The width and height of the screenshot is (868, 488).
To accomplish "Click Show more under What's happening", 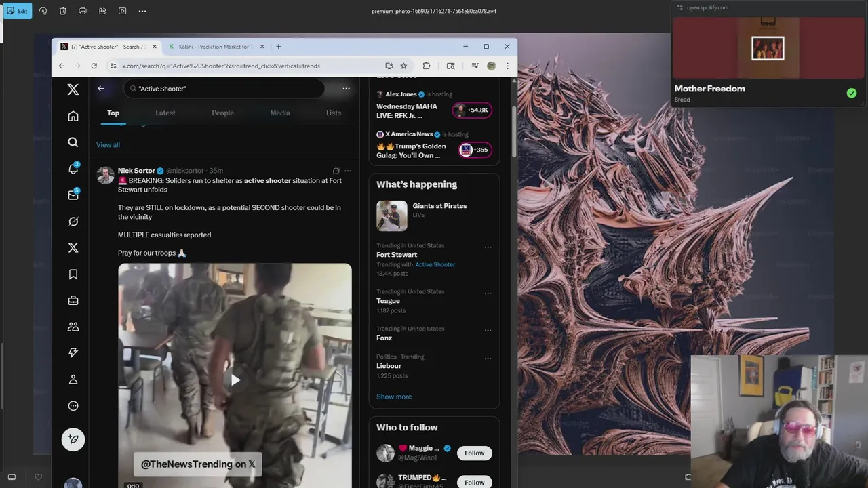I will [x=394, y=396].
